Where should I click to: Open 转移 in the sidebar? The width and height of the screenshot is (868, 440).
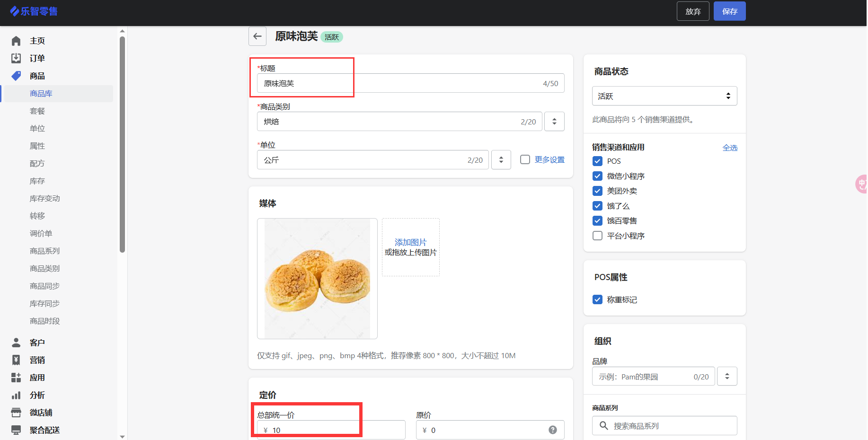point(37,216)
